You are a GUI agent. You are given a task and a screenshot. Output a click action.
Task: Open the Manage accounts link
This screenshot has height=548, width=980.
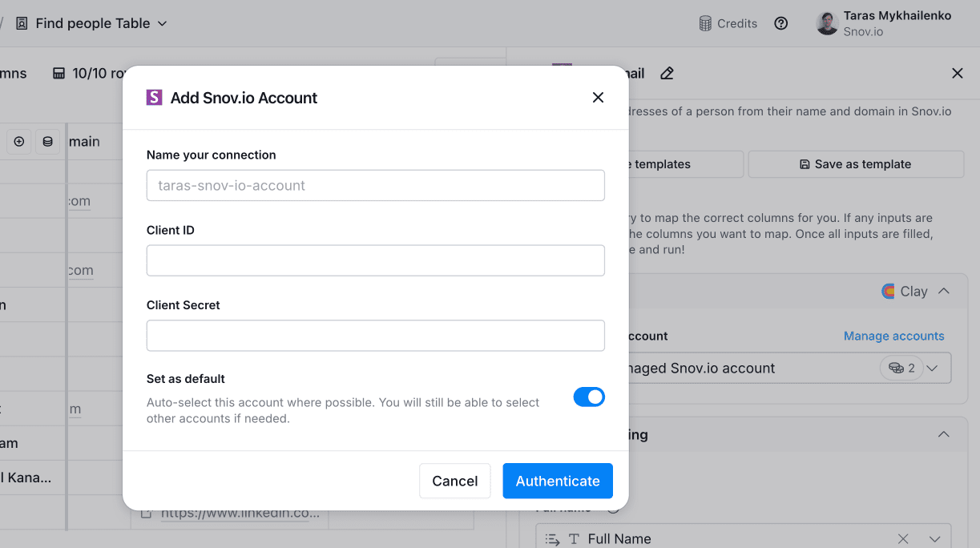(893, 336)
